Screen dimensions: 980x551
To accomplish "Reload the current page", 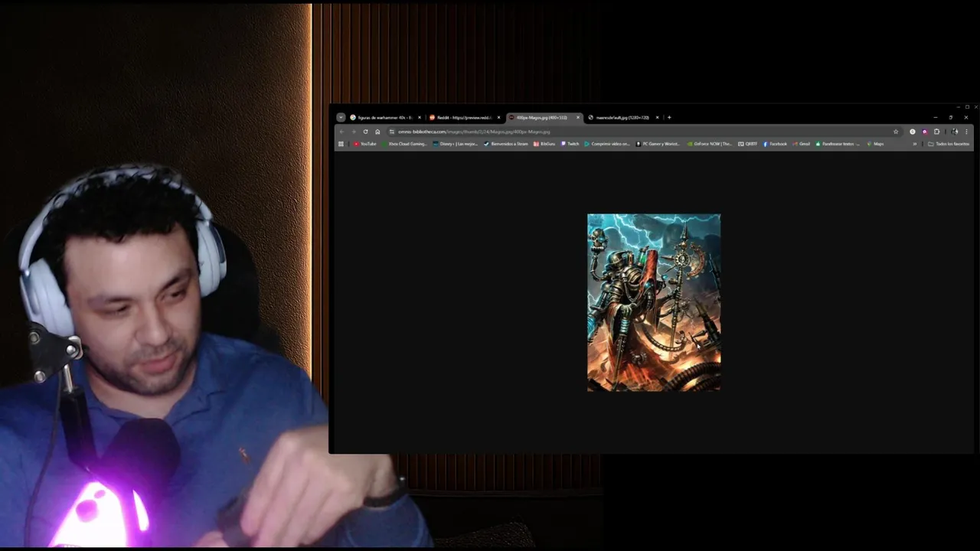I will [365, 132].
